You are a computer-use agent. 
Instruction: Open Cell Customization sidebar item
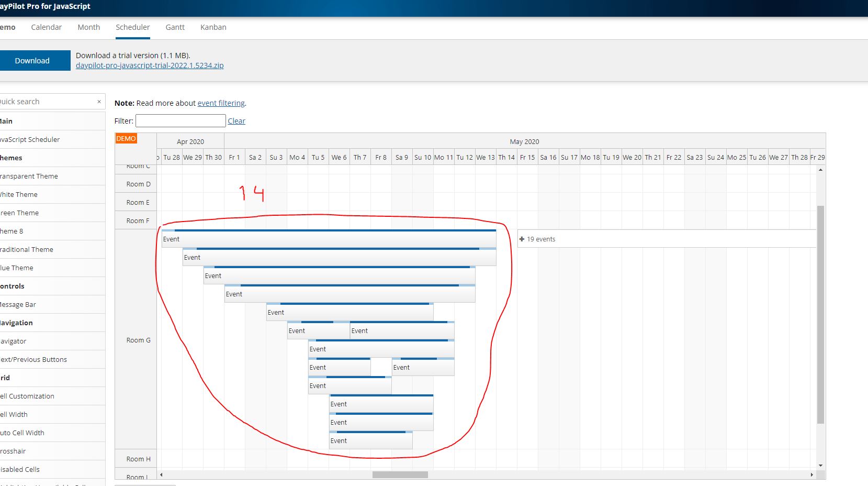point(52,396)
